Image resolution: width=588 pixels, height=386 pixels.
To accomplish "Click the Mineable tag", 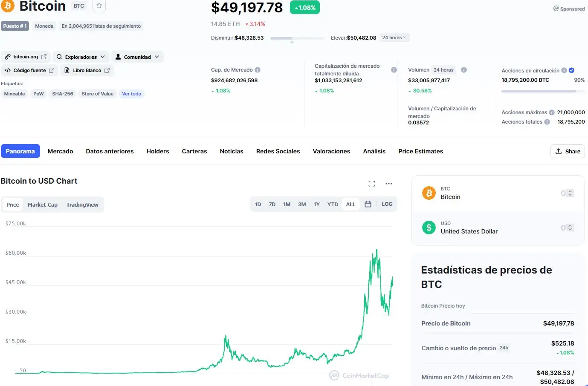I will tap(14, 94).
